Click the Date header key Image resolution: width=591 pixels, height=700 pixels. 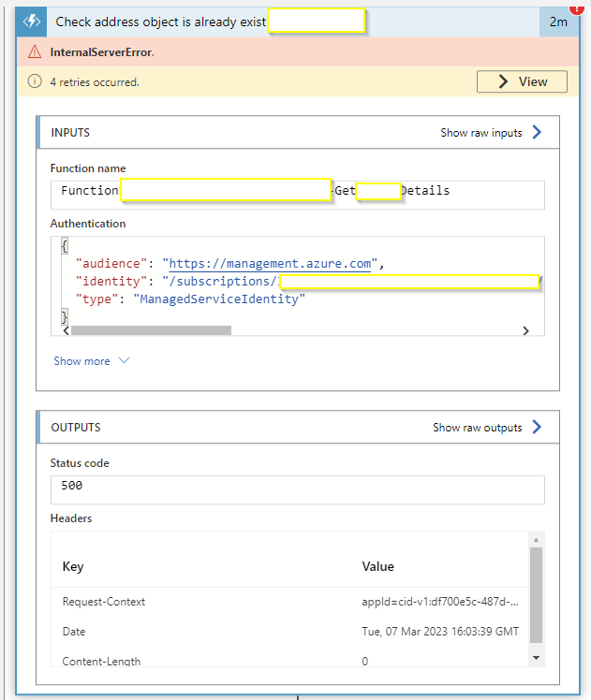tap(74, 632)
